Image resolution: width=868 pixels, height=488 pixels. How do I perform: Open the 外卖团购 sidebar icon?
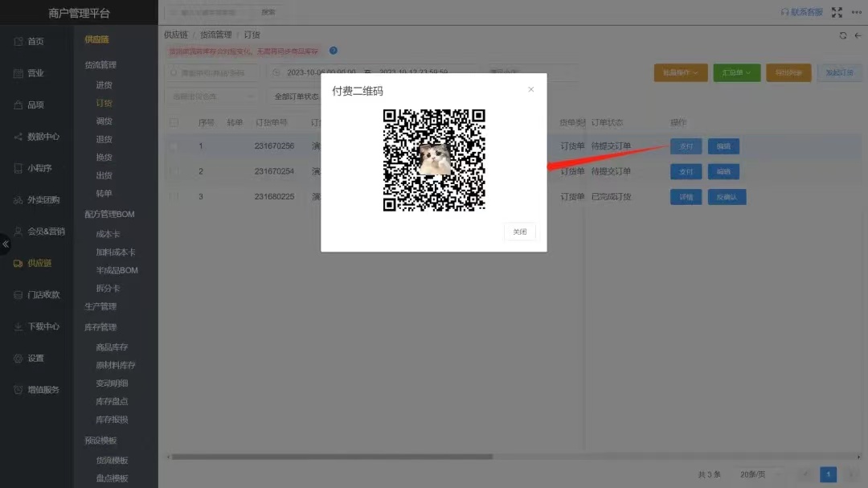click(18, 200)
